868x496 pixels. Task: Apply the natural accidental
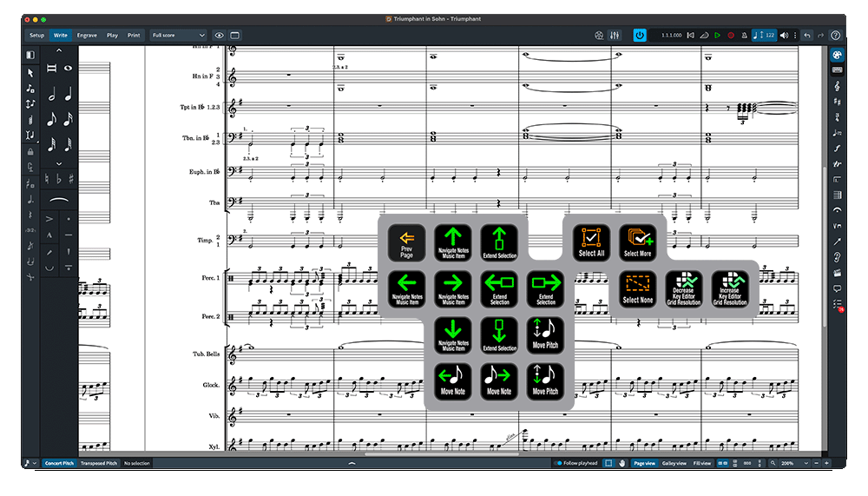[x=47, y=179]
